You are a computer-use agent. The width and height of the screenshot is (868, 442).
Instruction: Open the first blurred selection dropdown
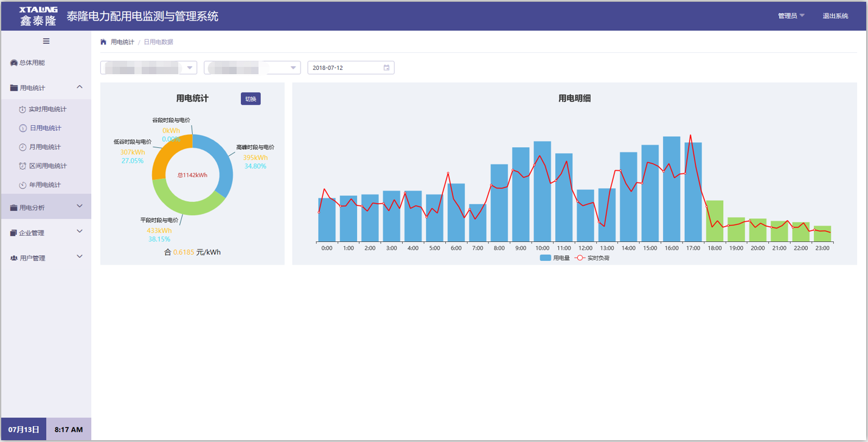pos(148,67)
